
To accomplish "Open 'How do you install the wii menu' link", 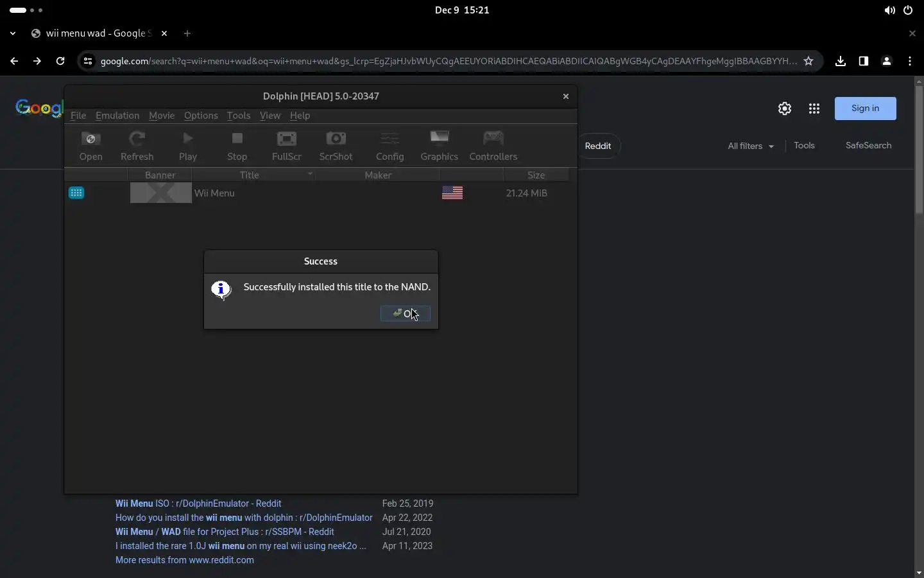I will pos(244,518).
